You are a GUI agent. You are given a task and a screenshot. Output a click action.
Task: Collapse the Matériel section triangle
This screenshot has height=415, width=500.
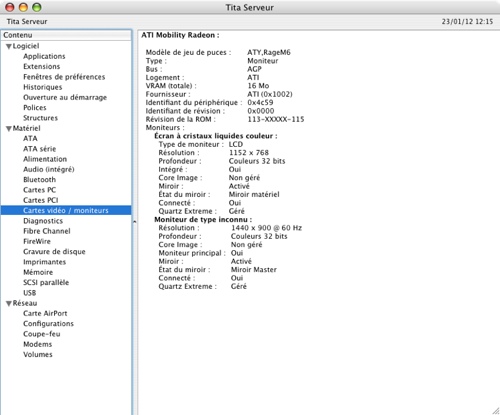tap(9, 129)
